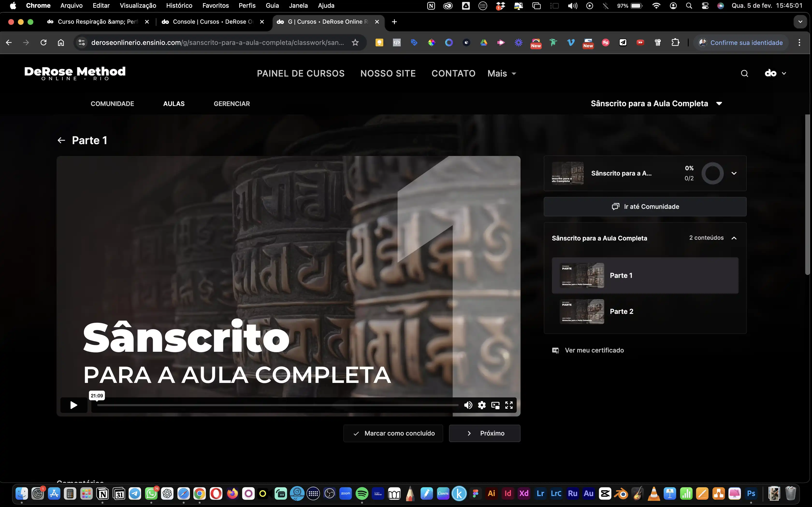Click the Próximo button

pyautogui.click(x=485, y=433)
